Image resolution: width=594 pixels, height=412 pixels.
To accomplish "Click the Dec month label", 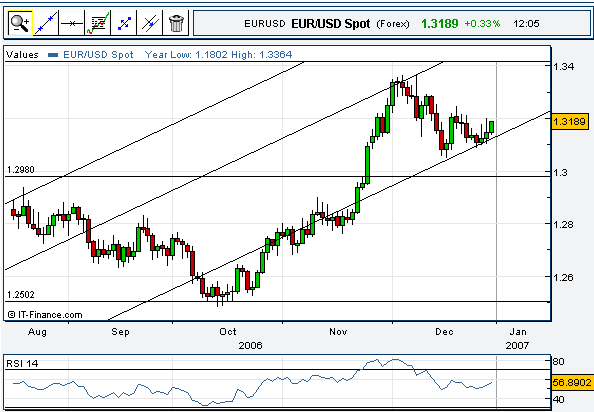I will [x=444, y=332].
